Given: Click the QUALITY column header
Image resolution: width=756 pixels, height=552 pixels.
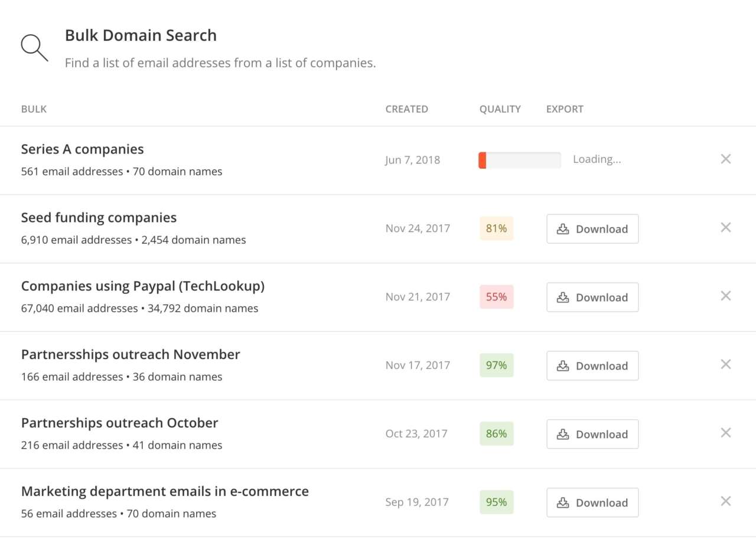Looking at the screenshot, I should tap(500, 109).
